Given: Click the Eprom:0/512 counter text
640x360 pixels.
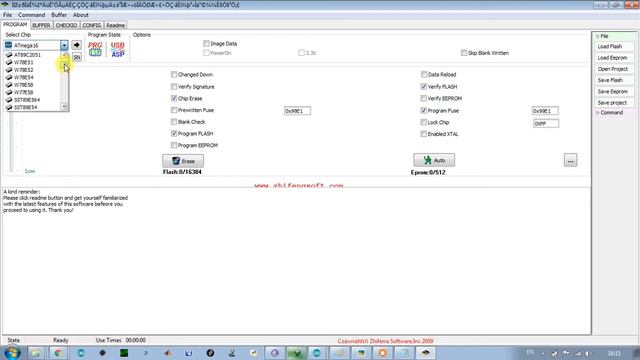Looking at the screenshot, I should [428, 173].
